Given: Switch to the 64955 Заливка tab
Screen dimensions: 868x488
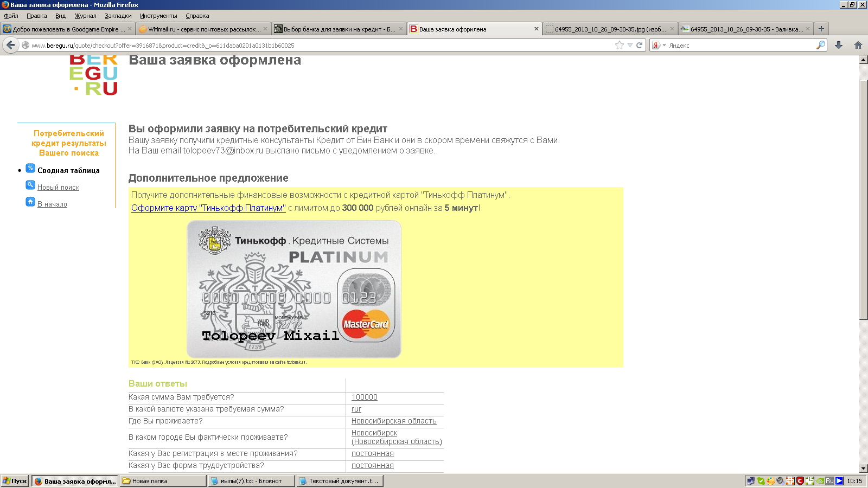Looking at the screenshot, I should click(x=745, y=29).
